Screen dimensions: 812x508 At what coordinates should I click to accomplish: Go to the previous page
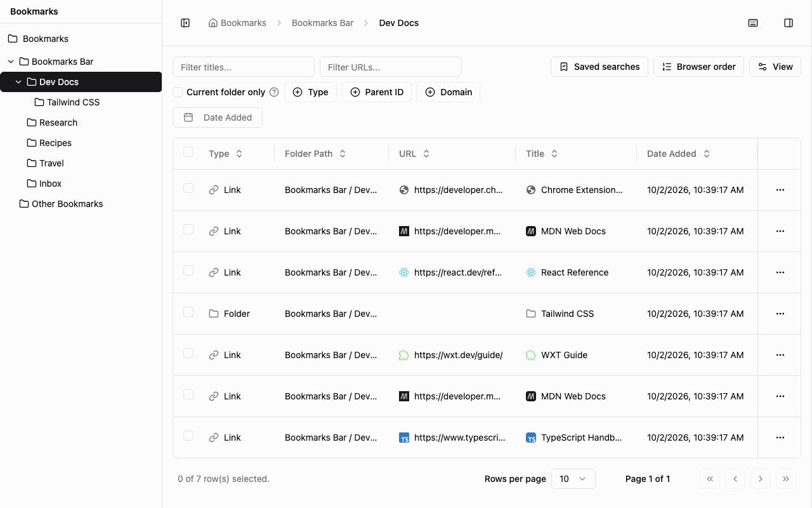pos(735,479)
